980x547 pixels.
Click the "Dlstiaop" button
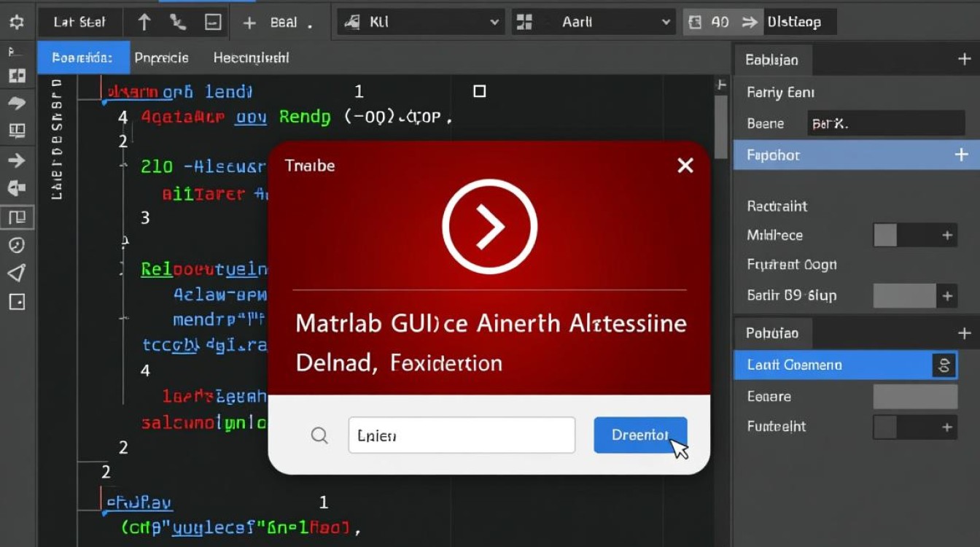794,22
